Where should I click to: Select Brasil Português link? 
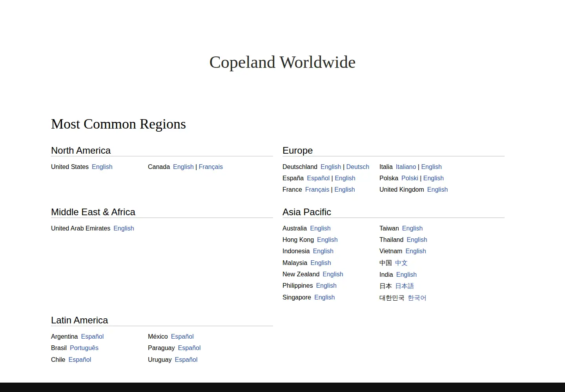(x=84, y=348)
